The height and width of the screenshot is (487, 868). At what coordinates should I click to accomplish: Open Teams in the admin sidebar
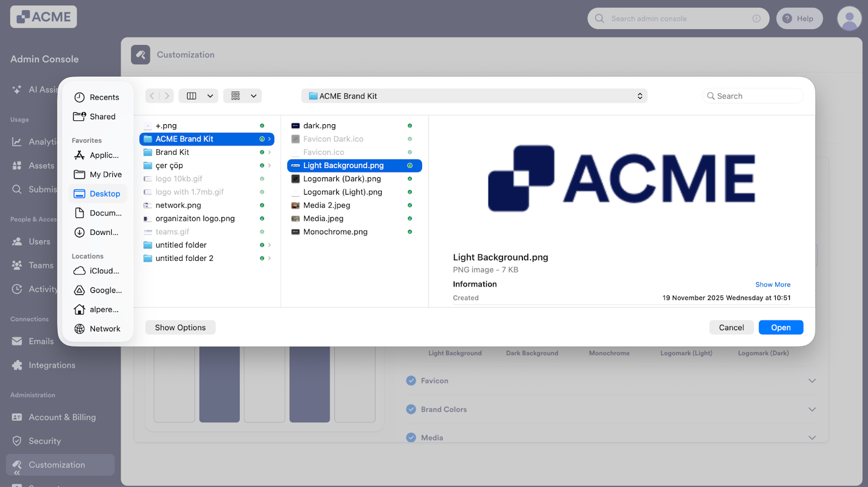coord(33,266)
